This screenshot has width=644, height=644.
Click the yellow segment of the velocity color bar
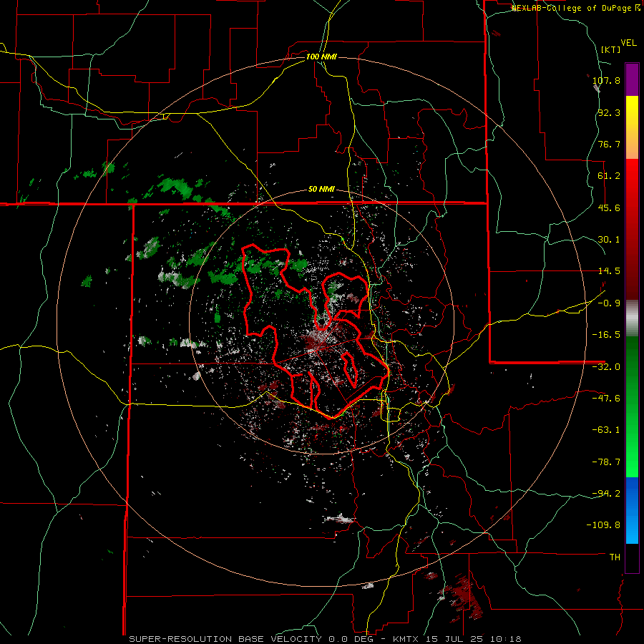tap(632, 127)
